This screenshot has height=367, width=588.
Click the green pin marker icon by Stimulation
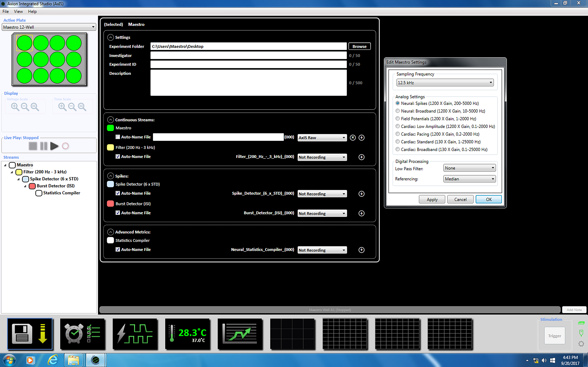pos(581,333)
